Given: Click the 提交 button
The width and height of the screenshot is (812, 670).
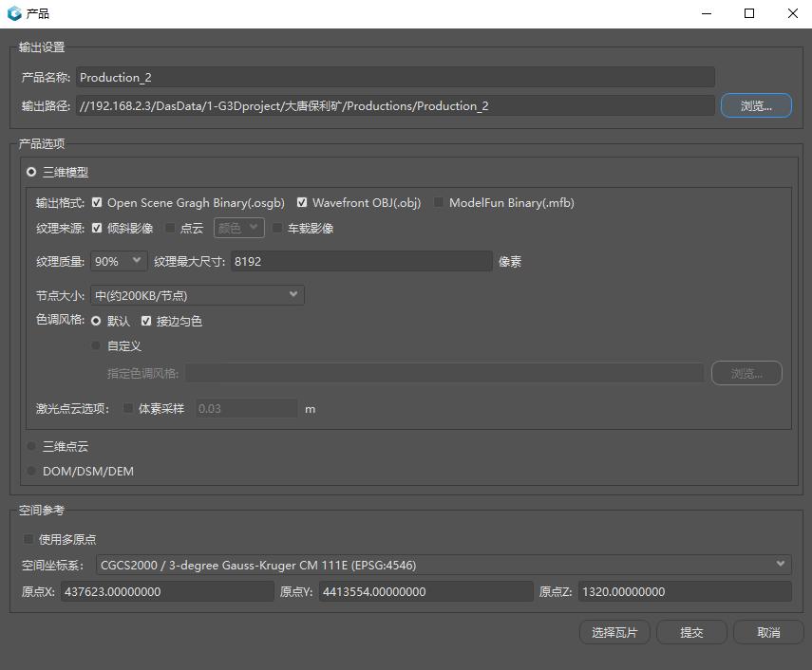Looking at the screenshot, I should coord(691,632).
